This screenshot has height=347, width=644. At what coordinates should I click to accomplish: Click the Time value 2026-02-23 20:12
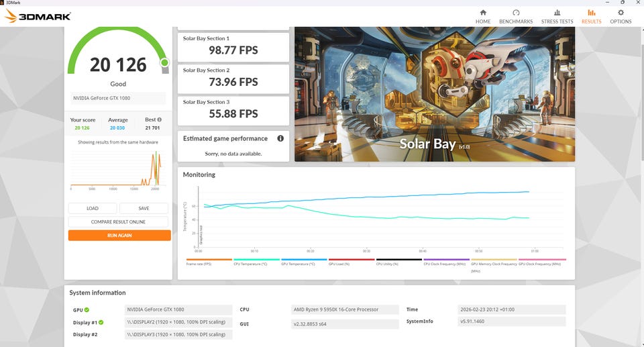point(512,309)
